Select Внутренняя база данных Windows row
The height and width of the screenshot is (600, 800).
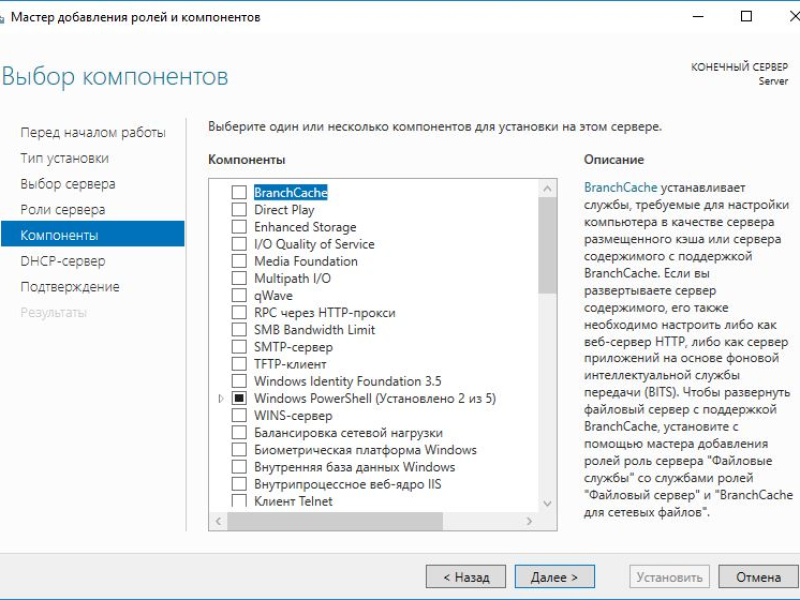coord(355,467)
